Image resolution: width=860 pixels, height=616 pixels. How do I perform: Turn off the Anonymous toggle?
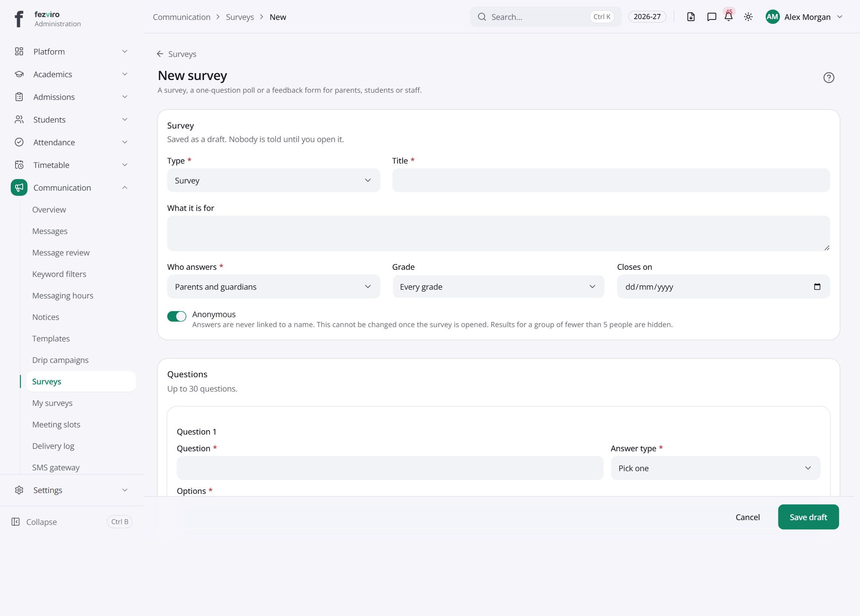pos(177,316)
